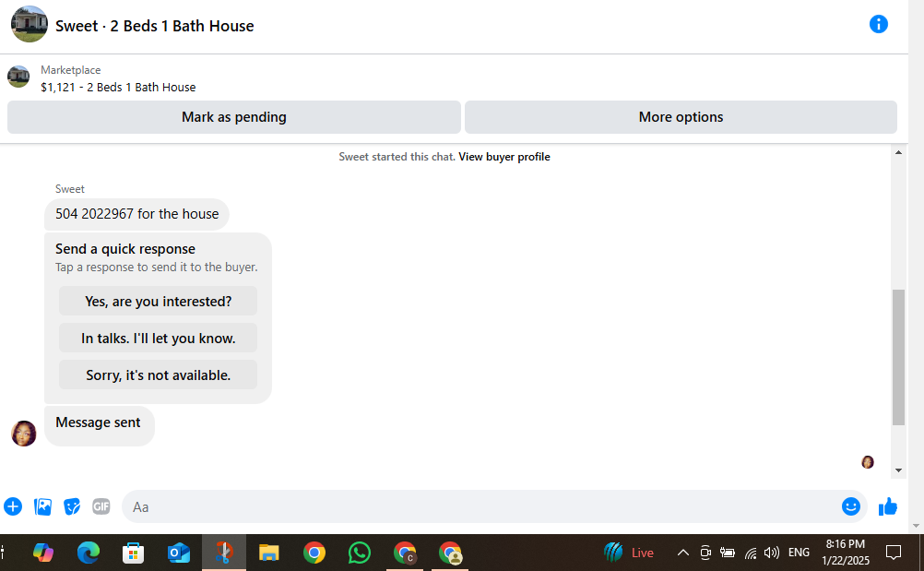924x571 pixels.
Task: Mark the listing as pending
Action: coord(234,116)
